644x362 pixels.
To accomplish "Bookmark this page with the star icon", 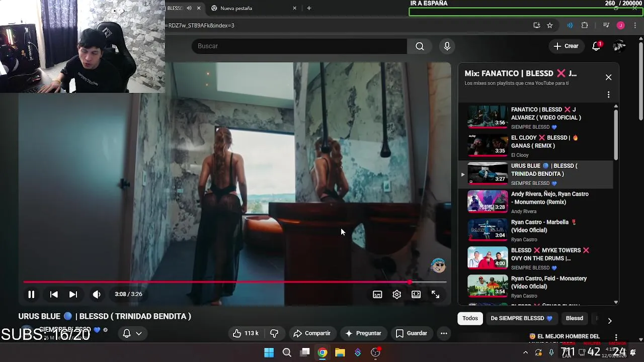I will [550, 26].
